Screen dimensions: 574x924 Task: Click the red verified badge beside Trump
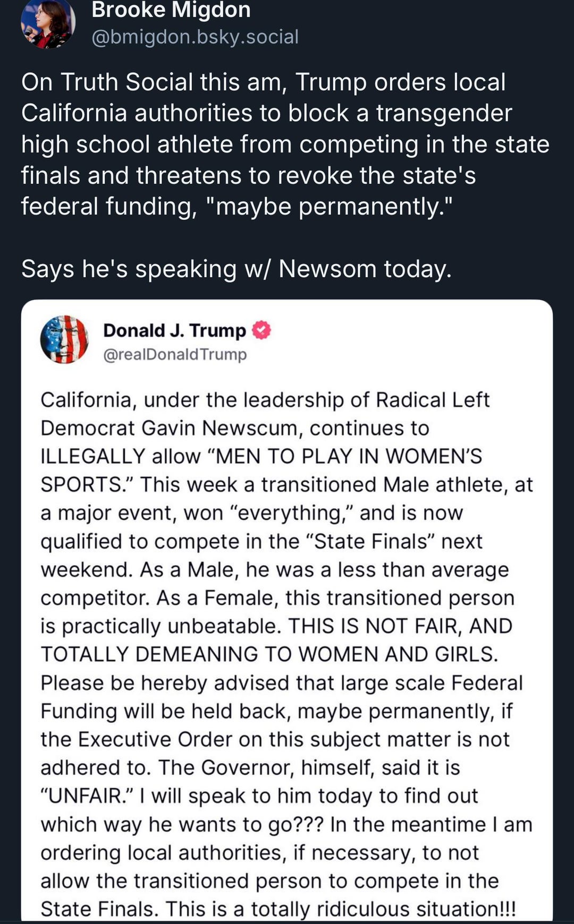[261, 330]
